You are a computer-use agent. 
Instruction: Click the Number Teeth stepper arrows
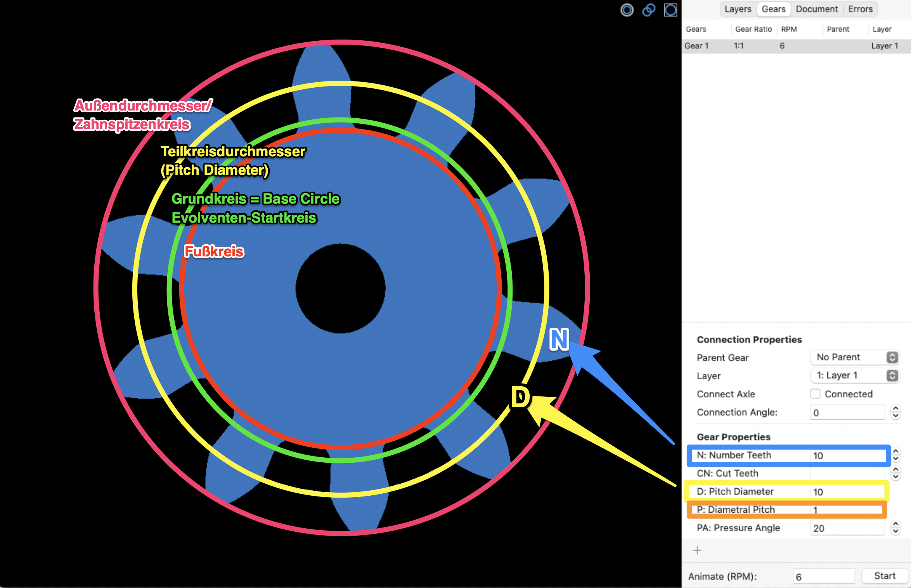[x=895, y=455]
